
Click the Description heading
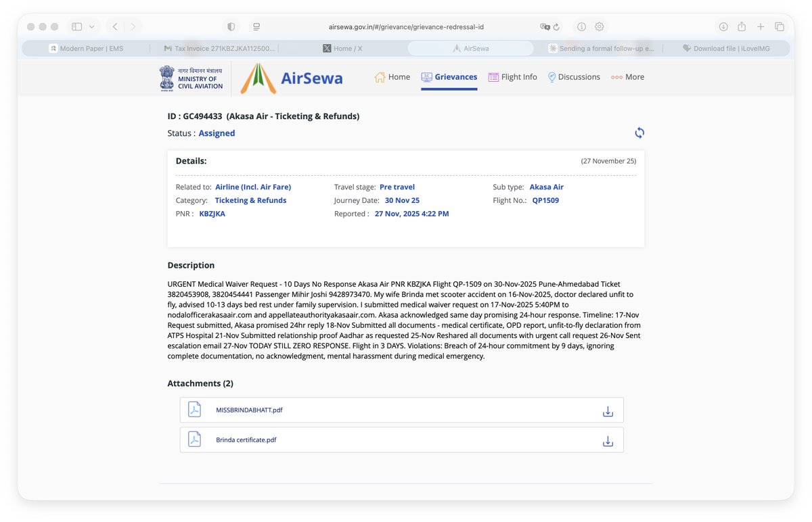click(191, 266)
